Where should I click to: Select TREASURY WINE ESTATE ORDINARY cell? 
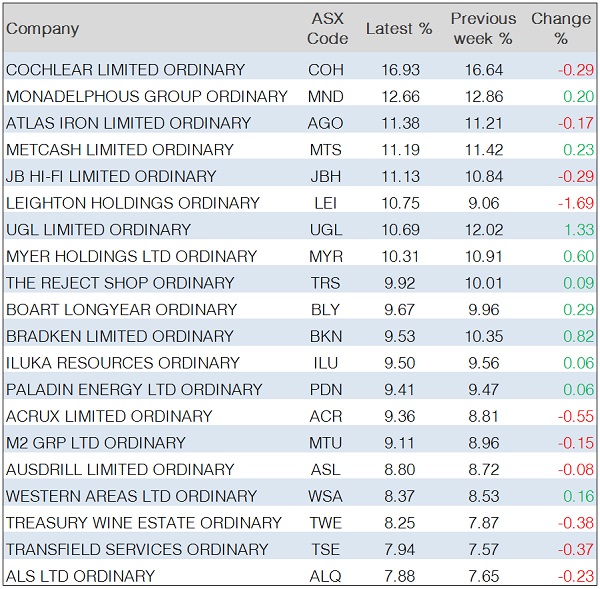144,523
